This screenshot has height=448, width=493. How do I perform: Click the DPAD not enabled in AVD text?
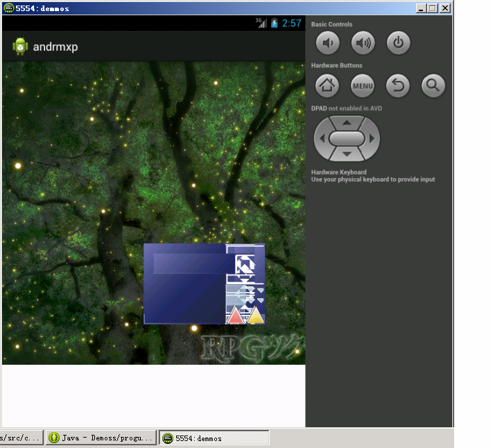347,108
